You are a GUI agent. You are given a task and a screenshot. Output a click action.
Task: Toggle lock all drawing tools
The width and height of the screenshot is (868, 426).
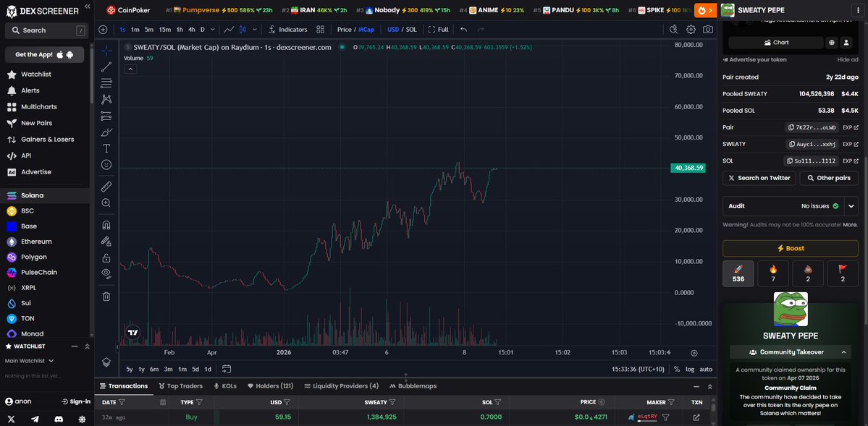106,257
